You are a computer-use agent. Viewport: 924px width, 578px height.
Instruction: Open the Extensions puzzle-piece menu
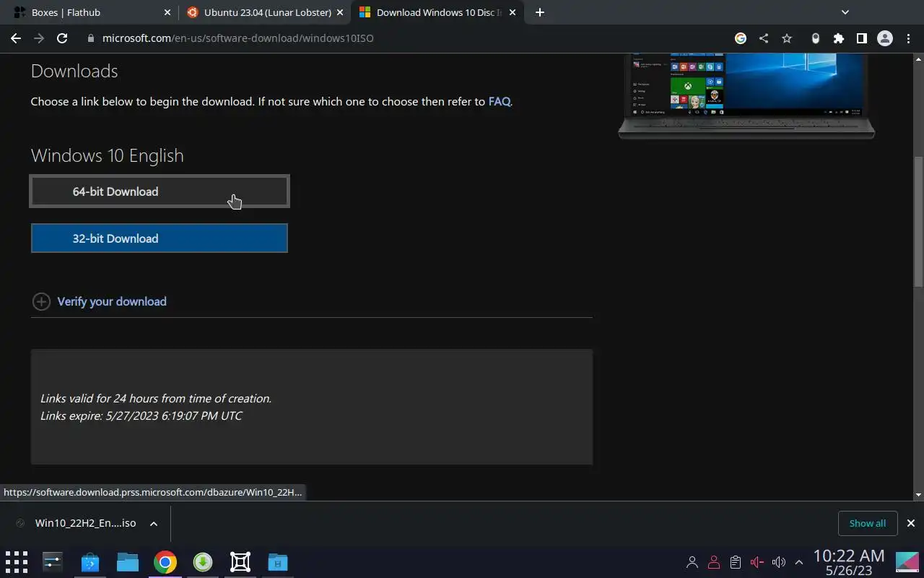pos(838,38)
